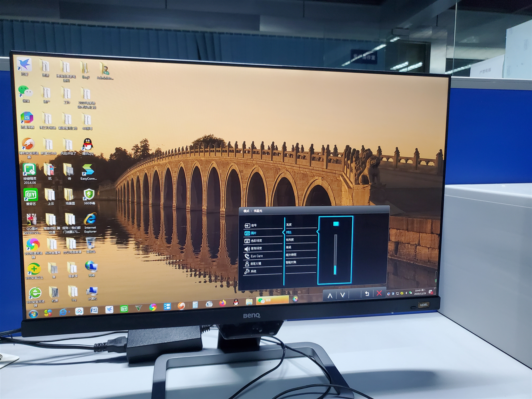Select 自定义键 in the OSD menu
This screenshot has height=399, width=532.
coord(263,264)
